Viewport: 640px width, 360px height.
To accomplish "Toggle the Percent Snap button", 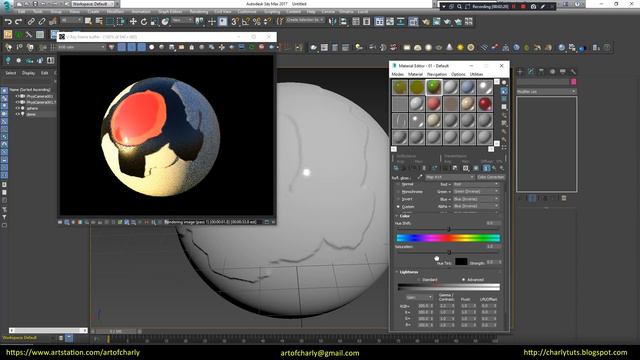I will click(257, 21).
